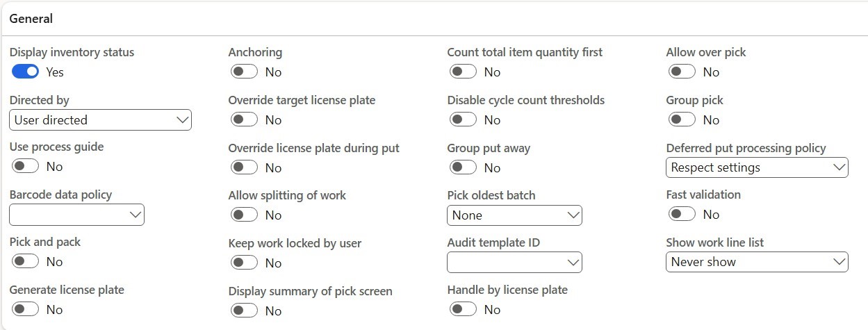868x330 pixels.
Task: Open the Directed by dropdown
Action: click(x=100, y=119)
